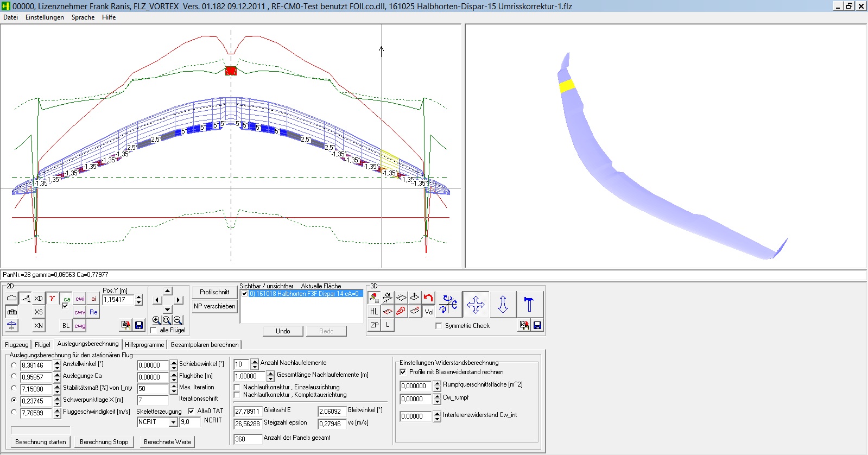
Task: Select the four-way move arrows tool
Action: (x=476, y=305)
